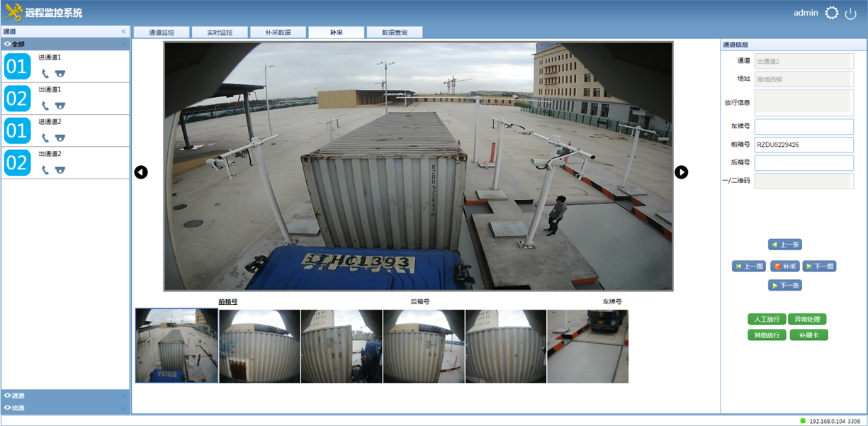Select the fourth thumbnail under 后箱号
Image resolution: width=868 pixels, height=426 pixels.
424,346
